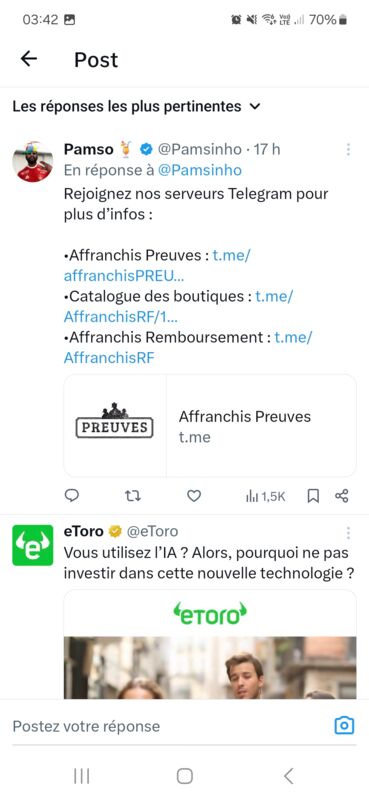369x800 pixels.
Task: View post analytics showing 1,5K
Action: (x=265, y=496)
